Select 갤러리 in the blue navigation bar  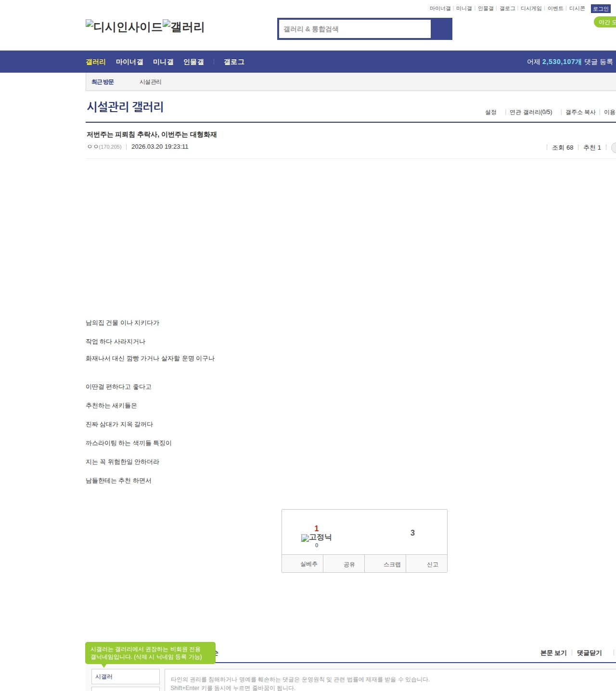96,62
